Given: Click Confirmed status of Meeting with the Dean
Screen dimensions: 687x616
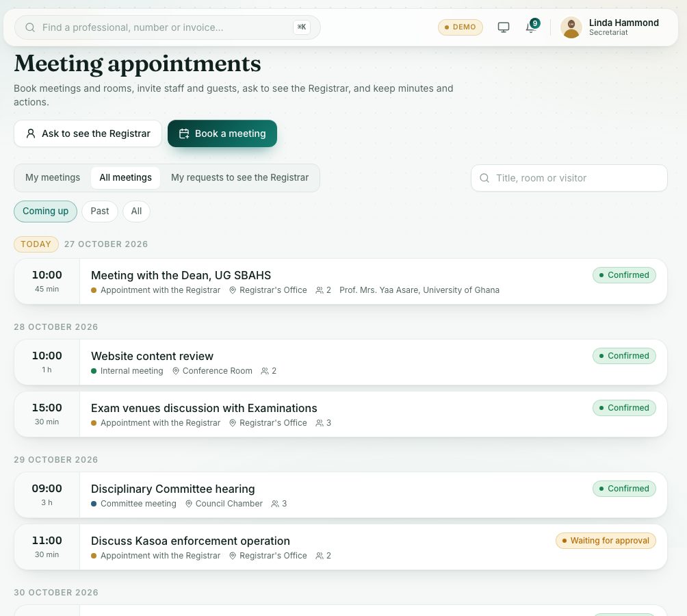Looking at the screenshot, I should (624, 275).
